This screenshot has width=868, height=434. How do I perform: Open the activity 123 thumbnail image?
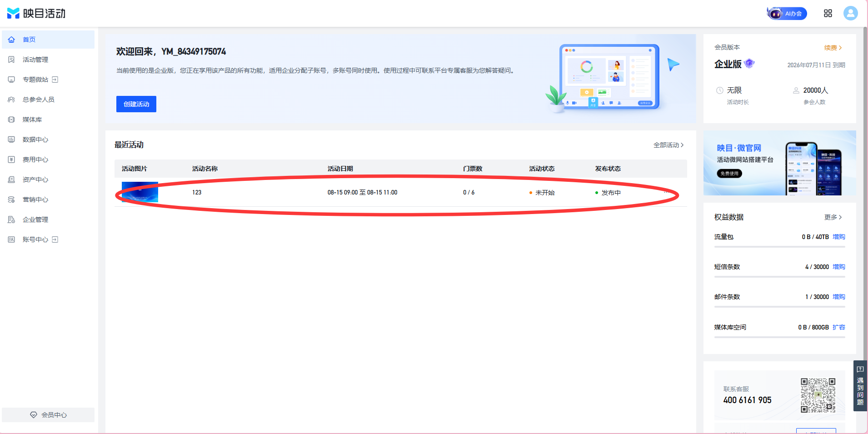coord(140,192)
